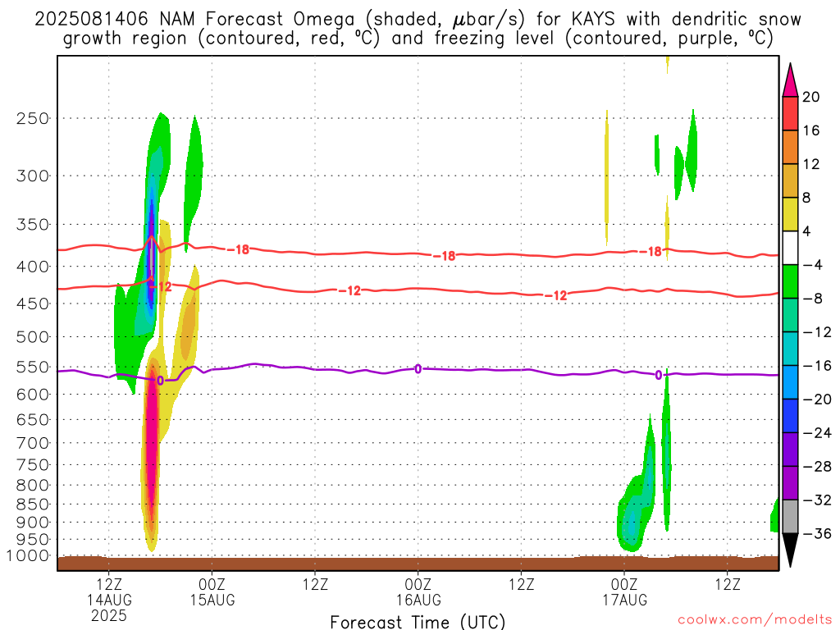The image size is (840, 630).
Task: Click the 600 pressure level label
Action: (33, 395)
